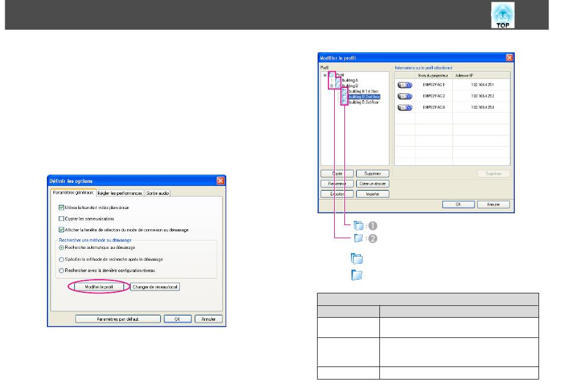This screenshot has height=392, width=564.
Task: Toggle Afficher la fenêtre de sélection checkbox
Action: click(62, 230)
